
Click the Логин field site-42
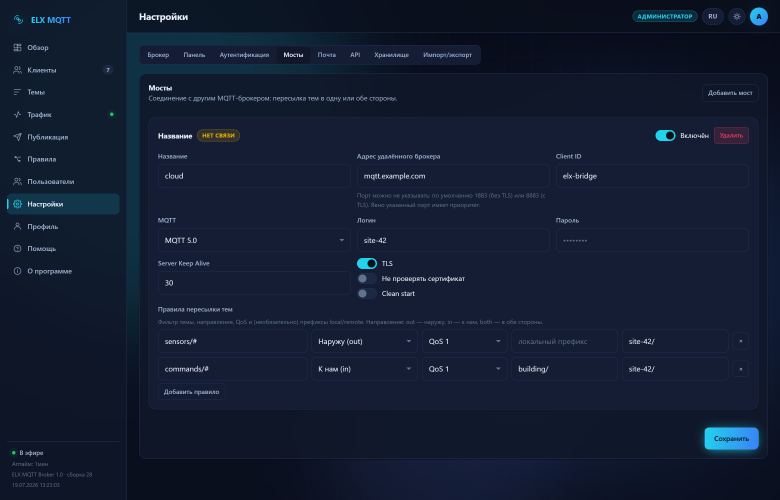pyautogui.click(x=453, y=240)
